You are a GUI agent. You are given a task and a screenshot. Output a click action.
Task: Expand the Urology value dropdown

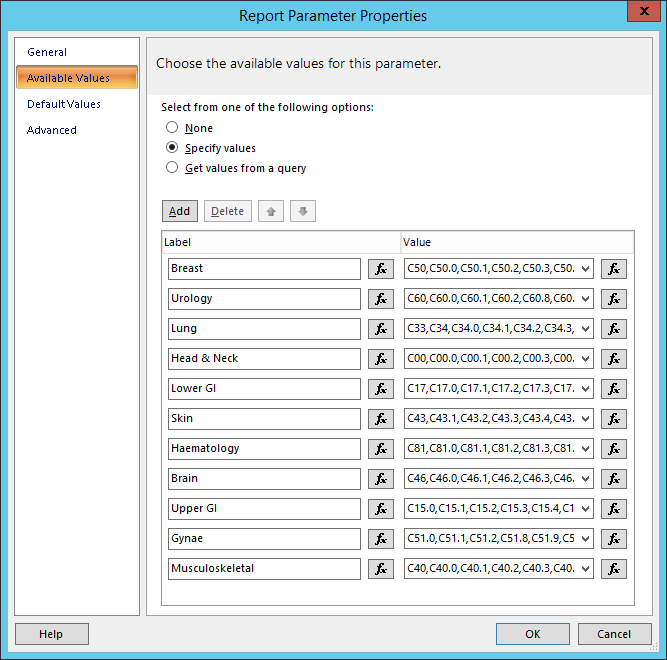(585, 299)
